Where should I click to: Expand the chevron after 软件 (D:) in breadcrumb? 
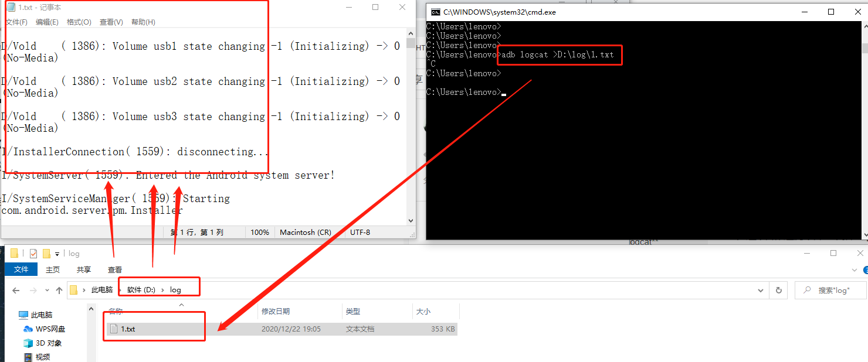(162, 290)
